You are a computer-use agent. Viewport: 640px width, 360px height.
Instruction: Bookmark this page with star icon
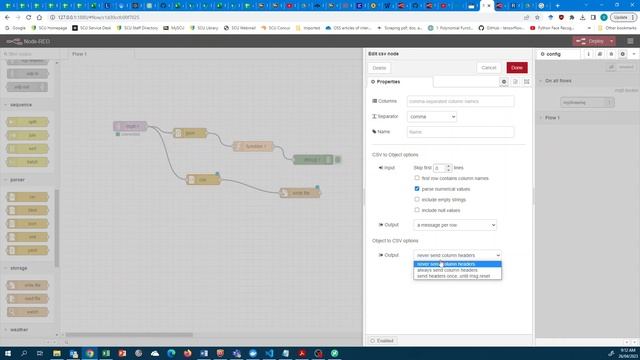(537, 18)
